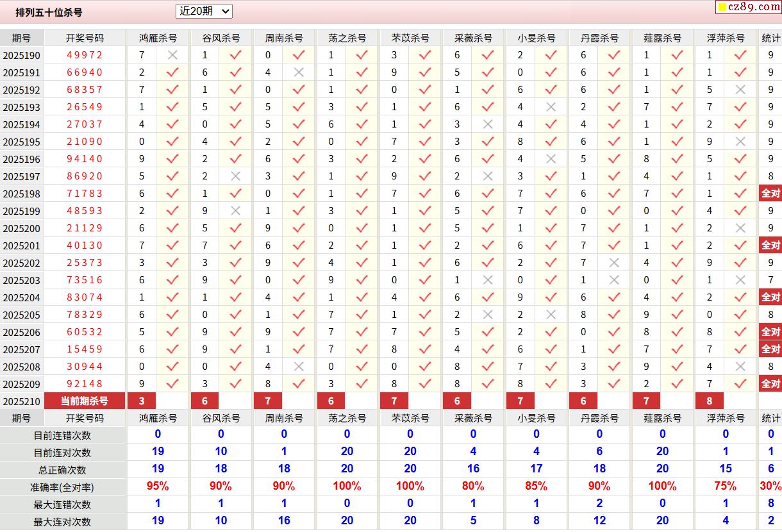Click the 统计 header in the upper header row
The height and width of the screenshot is (532, 782).
[771, 38]
